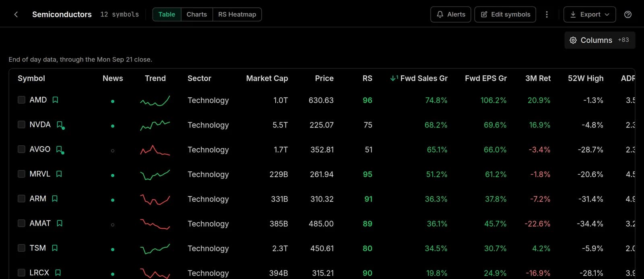Image resolution: width=644 pixels, height=279 pixels.
Task: Select the ARM row checkbox
Action: click(21, 198)
